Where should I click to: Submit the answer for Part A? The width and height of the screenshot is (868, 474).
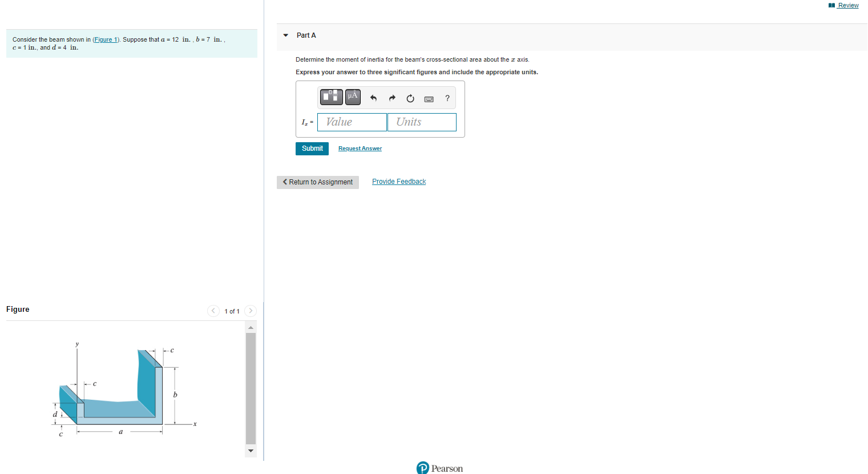(x=312, y=148)
